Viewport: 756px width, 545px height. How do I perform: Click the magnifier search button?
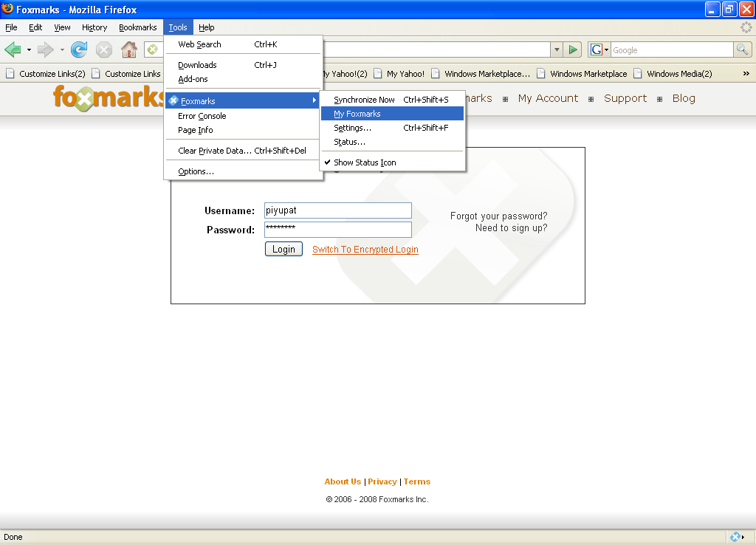[742, 49]
